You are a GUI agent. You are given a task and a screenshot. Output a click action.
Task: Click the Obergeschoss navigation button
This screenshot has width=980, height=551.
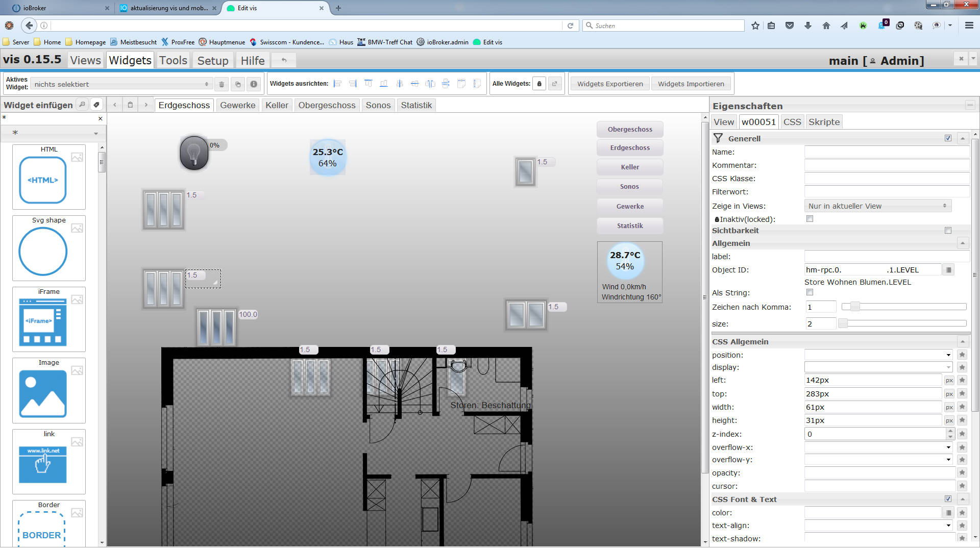[x=629, y=130]
